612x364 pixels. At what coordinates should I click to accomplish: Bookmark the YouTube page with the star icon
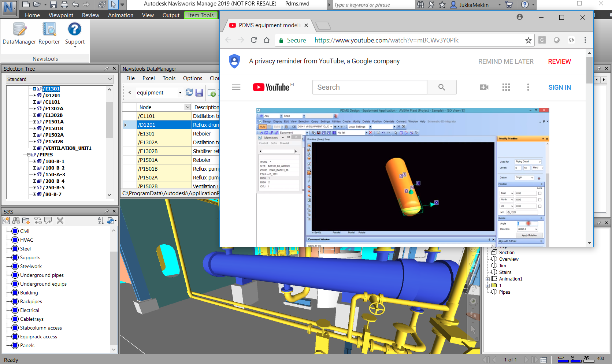(x=528, y=40)
